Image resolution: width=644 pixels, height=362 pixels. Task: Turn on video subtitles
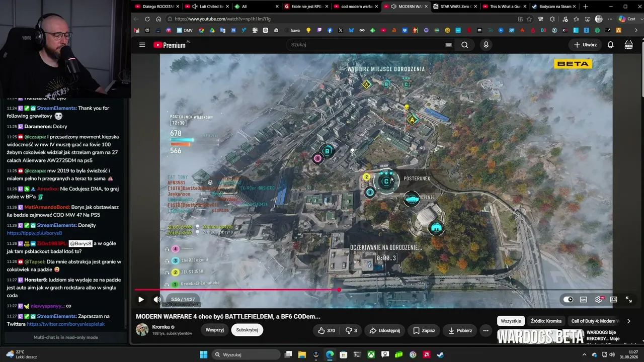coord(583,299)
